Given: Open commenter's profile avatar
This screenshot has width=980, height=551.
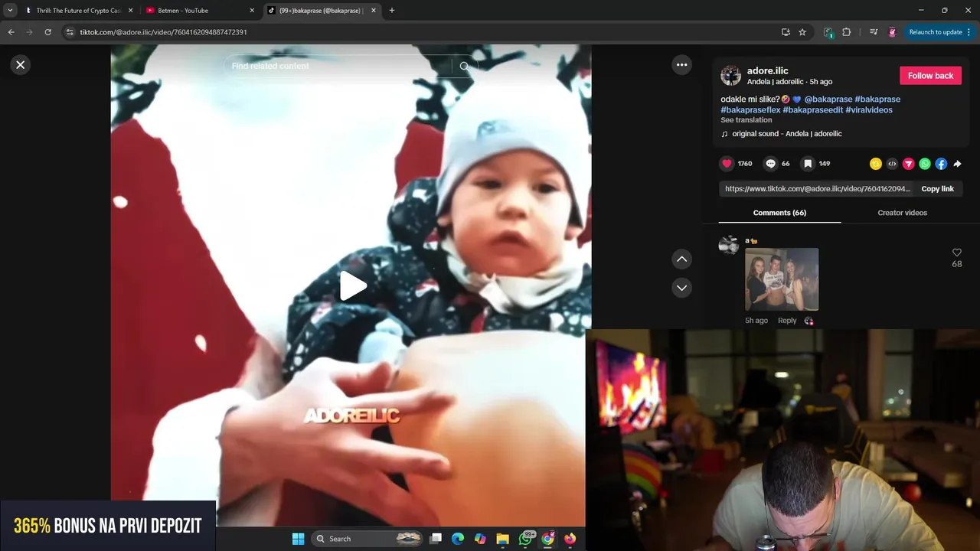Looking at the screenshot, I should click(x=728, y=245).
